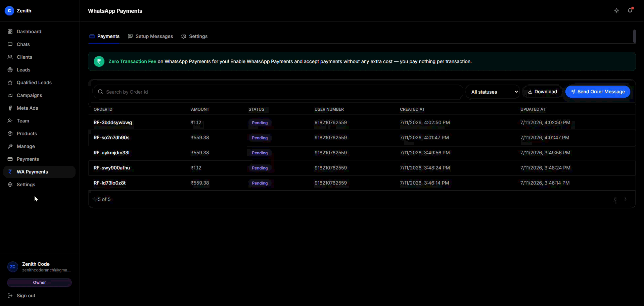Screen dimensions: 644x306
Task: Switch to the Payments tab
Action: (x=104, y=36)
